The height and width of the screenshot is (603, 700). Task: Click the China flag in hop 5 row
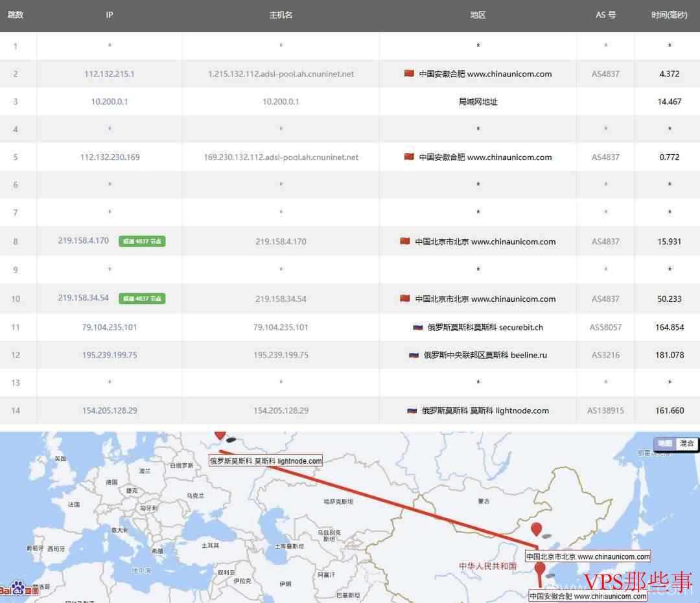pyautogui.click(x=409, y=157)
